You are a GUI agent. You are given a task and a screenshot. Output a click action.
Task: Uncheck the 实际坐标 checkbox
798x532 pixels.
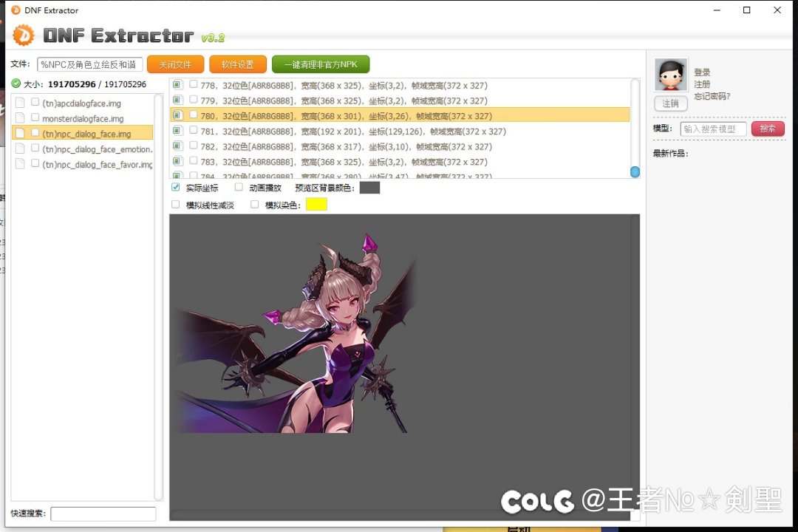click(176, 187)
